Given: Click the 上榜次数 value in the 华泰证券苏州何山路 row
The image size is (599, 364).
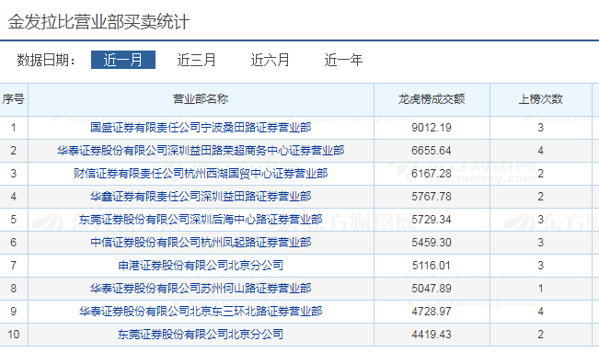Looking at the screenshot, I should [x=540, y=288].
